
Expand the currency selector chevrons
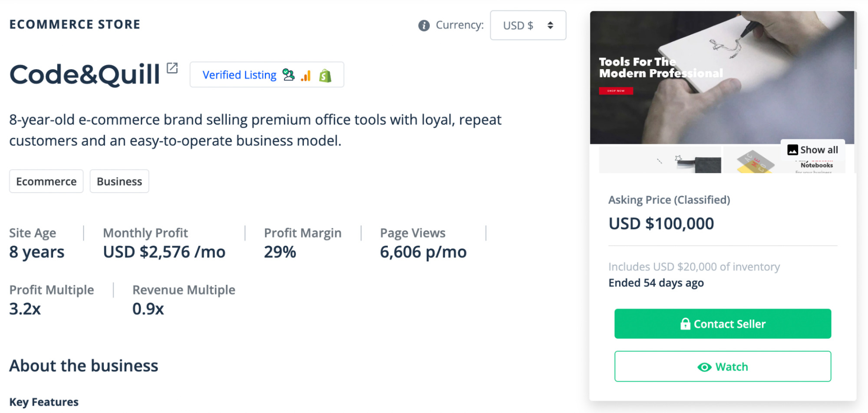(x=550, y=25)
